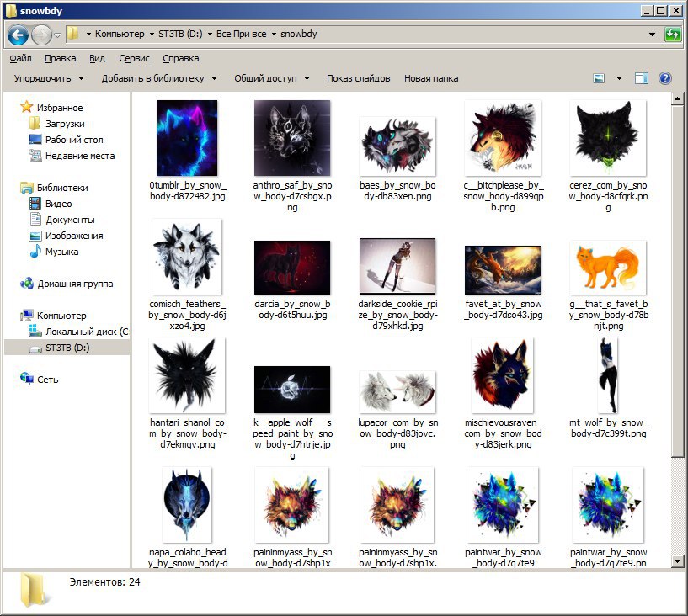Screen dimensions: 688x616
Task: Select the cerez_com_by_snow_body black wolf thumbnail
Action: tap(608, 138)
